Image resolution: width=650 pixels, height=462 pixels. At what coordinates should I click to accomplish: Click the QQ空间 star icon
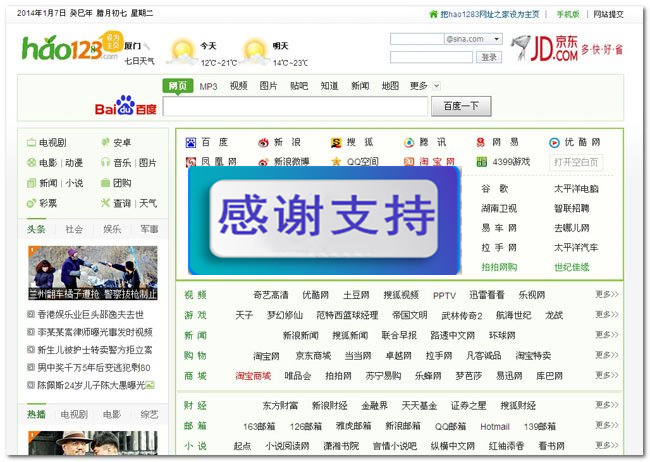point(336,162)
